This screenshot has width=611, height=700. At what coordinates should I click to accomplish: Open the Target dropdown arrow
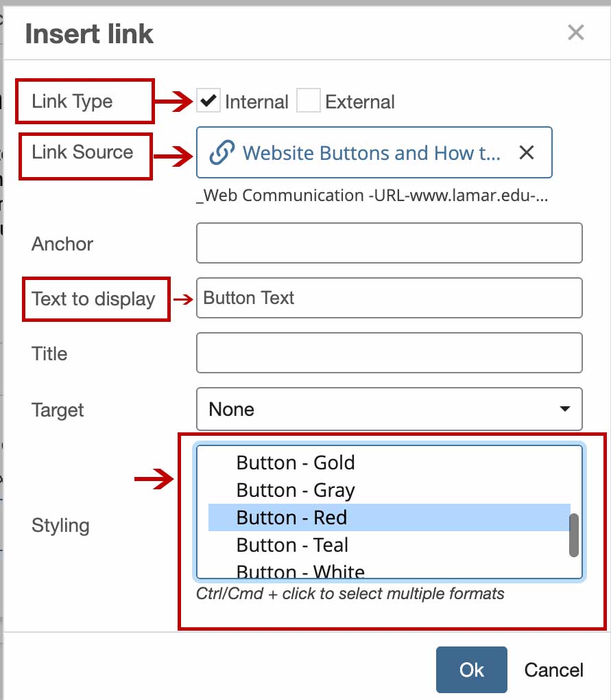click(x=564, y=409)
